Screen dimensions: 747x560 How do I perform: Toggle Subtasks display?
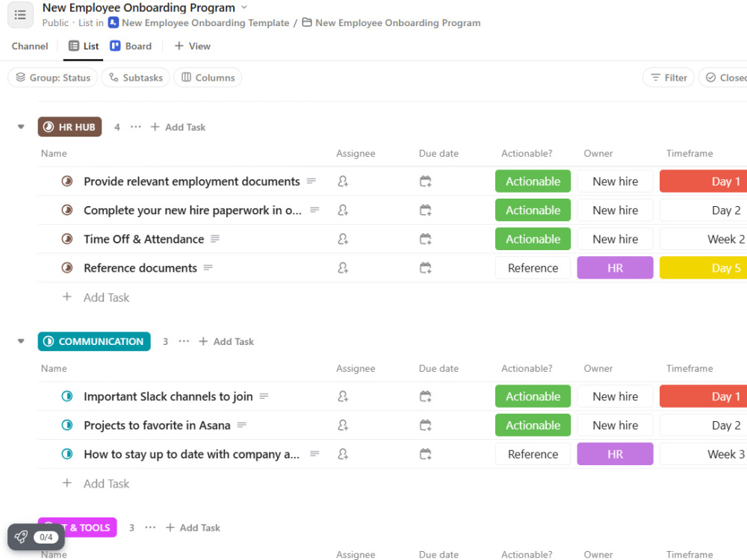136,78
